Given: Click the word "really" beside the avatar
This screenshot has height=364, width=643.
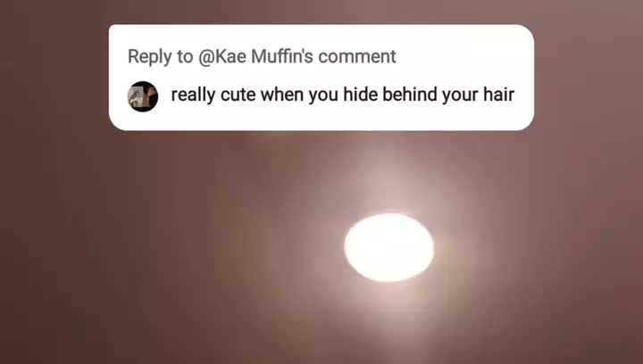Looking at the screenshot, I should 193,95.
